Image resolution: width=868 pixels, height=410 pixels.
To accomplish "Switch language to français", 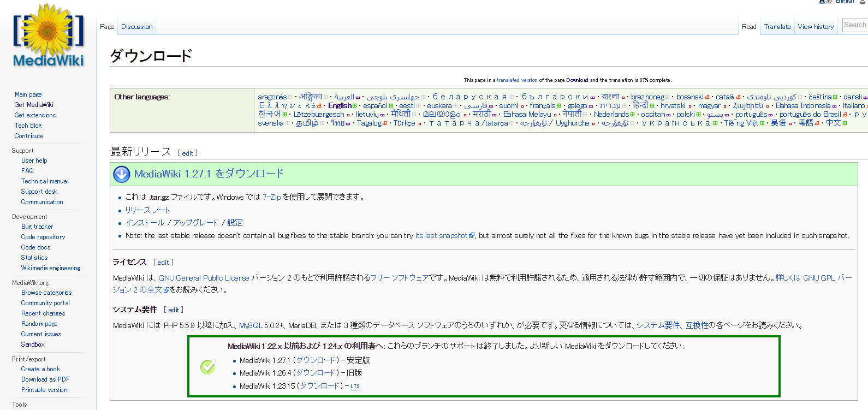I will (x=542, y=106).
